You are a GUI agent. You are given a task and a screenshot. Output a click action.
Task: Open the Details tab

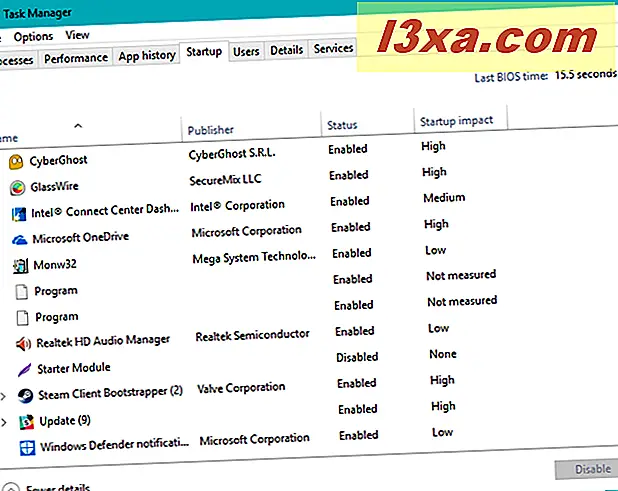click(x=287, y=50)
